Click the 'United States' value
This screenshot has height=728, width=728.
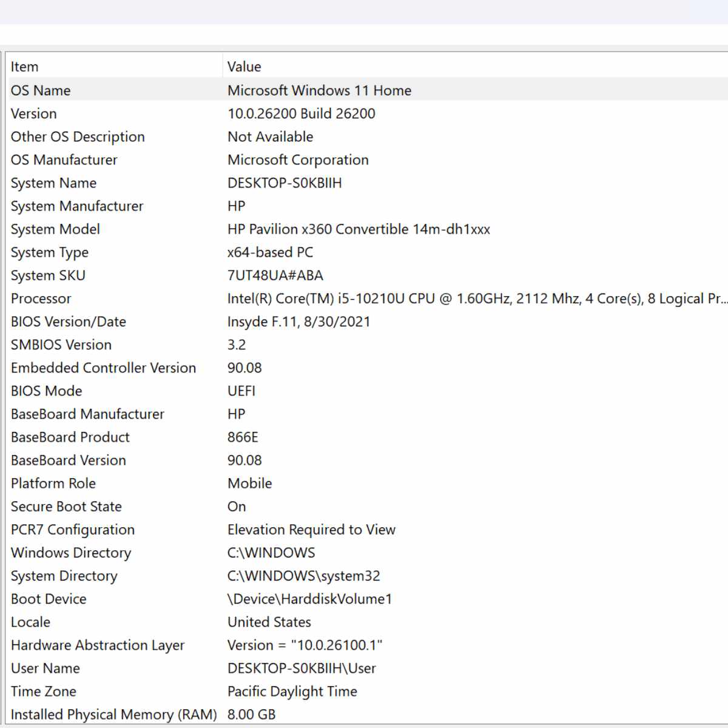[x=269, y=622]
